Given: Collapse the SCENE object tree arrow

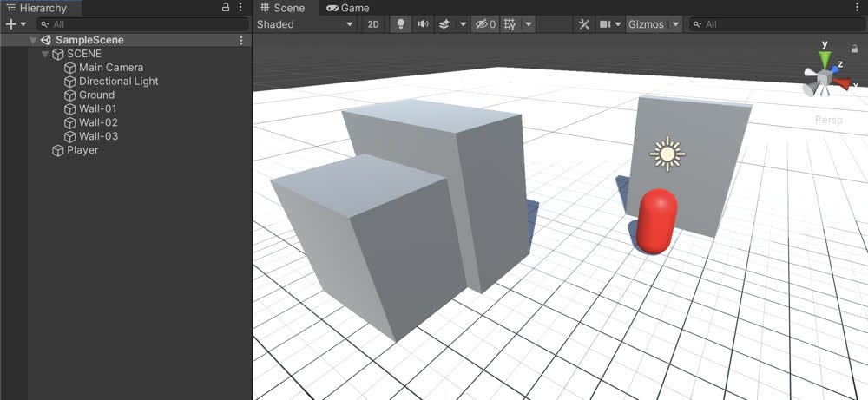Looking at the screenshot, I should [x=45, y=54].
